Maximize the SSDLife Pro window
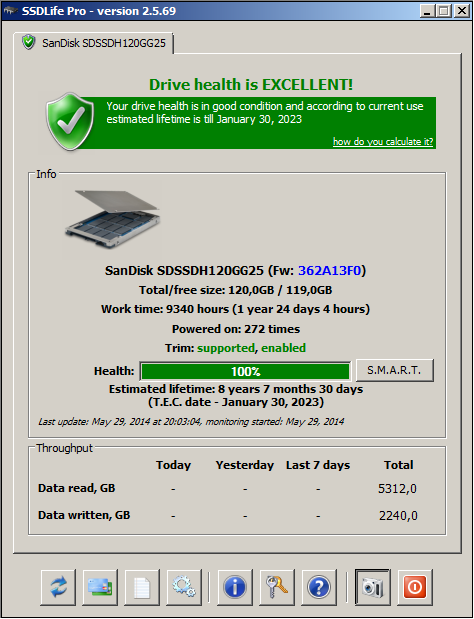The width and height of the screenshot is (474, 619). point(443,11)
